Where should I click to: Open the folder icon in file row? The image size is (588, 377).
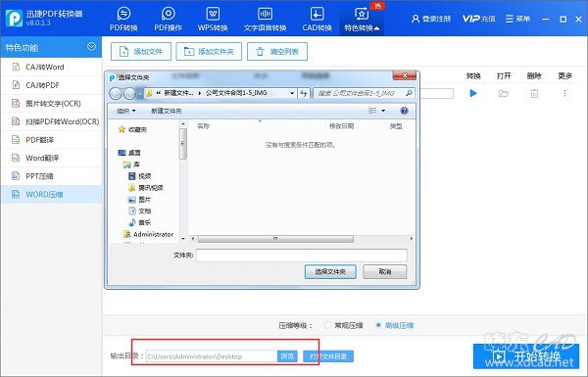(x=504, y=93)
